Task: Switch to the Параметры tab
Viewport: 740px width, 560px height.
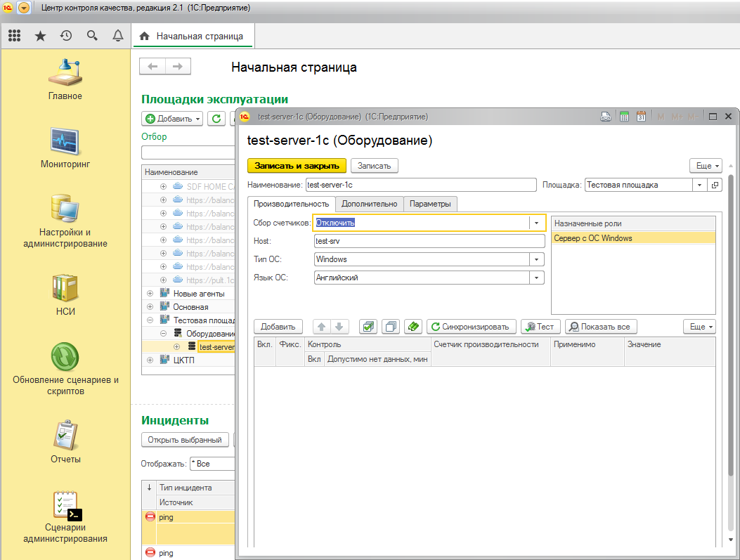Action: [430, 204]
